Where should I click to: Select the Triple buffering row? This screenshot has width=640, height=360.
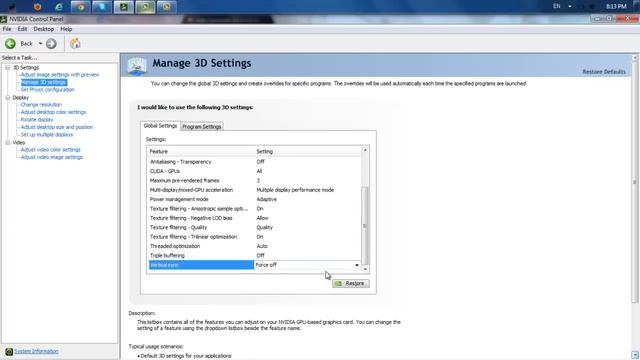point(255,256)
